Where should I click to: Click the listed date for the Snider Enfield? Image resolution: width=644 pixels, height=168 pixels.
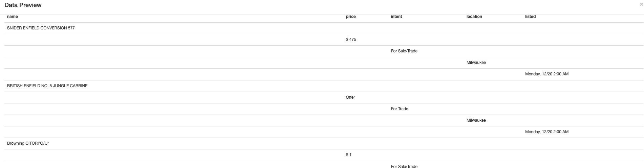click(x=546, y=74)
